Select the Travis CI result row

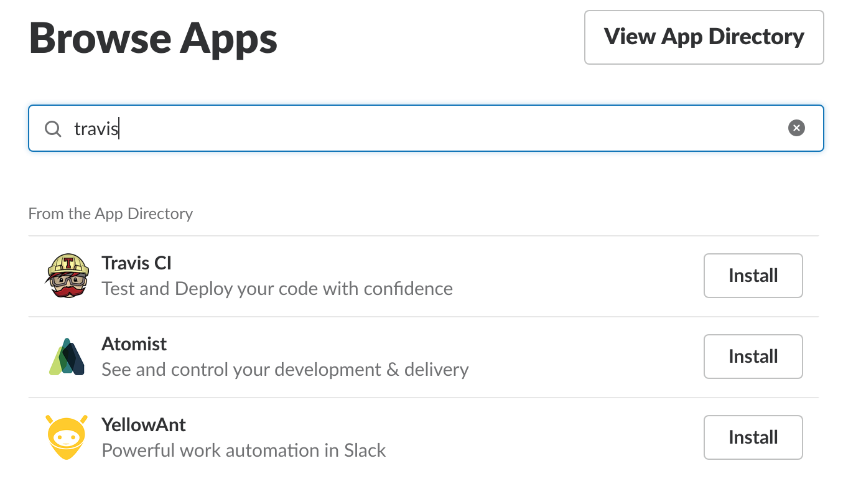pos(373,275)
